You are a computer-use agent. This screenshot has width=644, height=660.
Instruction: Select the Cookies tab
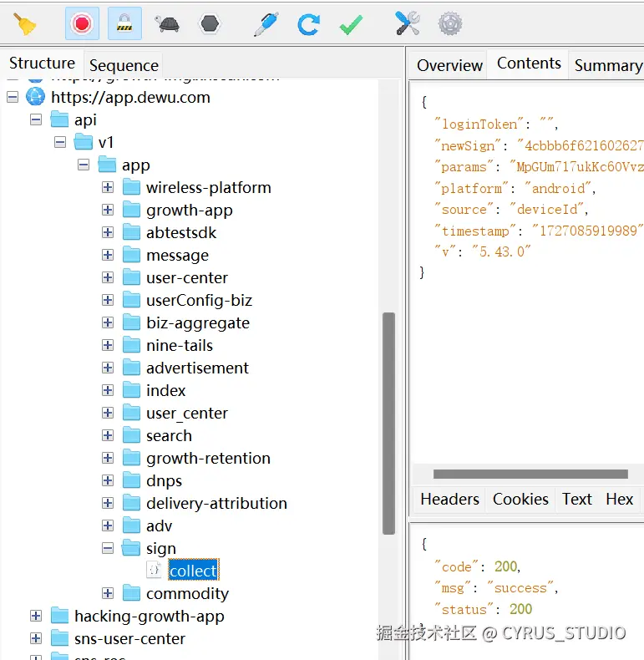point(520,500)
